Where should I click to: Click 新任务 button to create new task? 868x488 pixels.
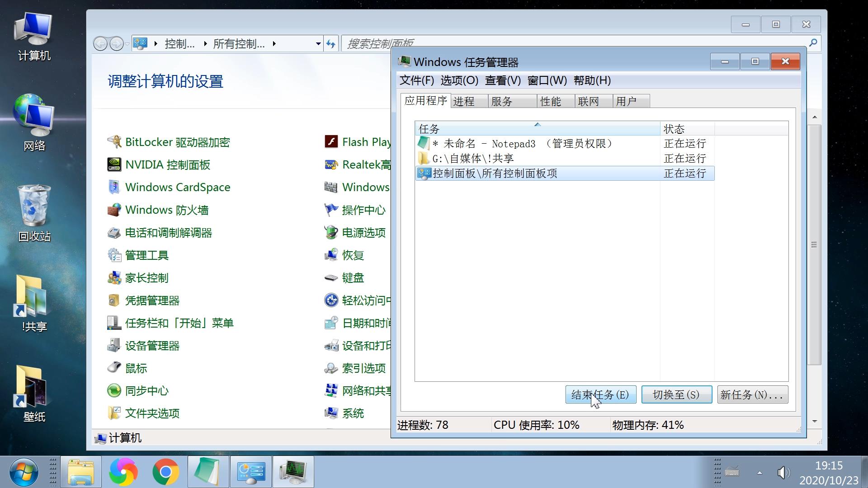752,394
